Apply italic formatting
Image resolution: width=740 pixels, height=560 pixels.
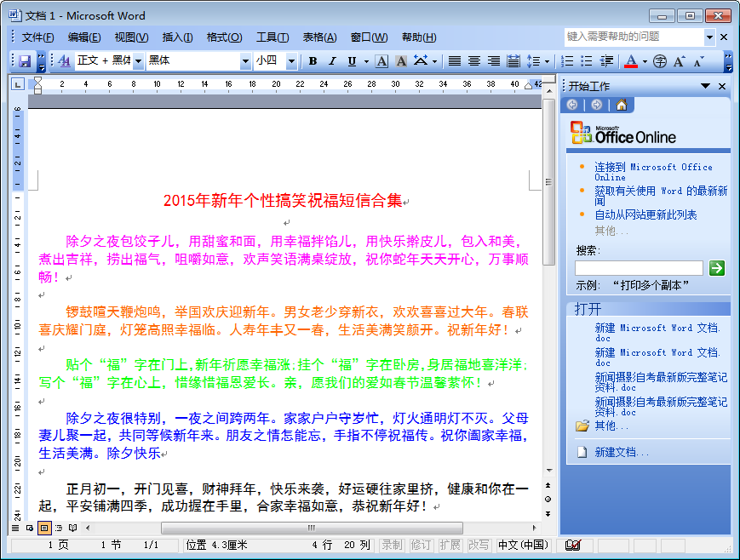click(x=332, y=61)
